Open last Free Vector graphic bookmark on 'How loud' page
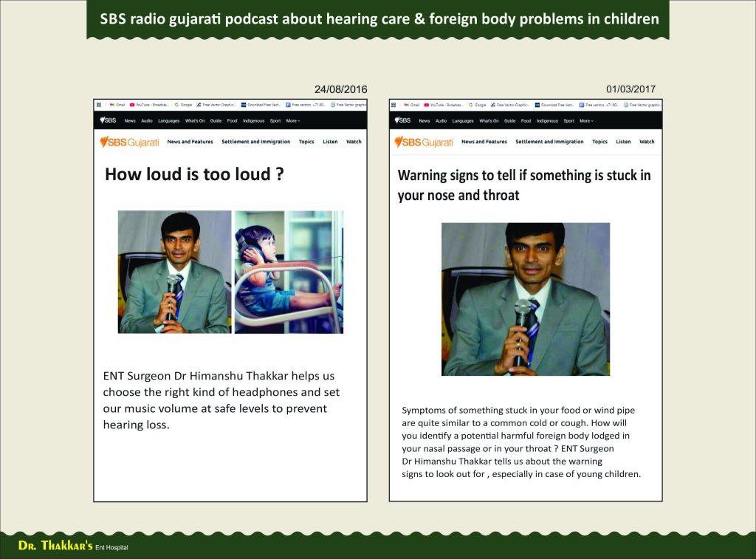This screenshot has height=559, width=756. pyautogui.click(x=348, y=105)
